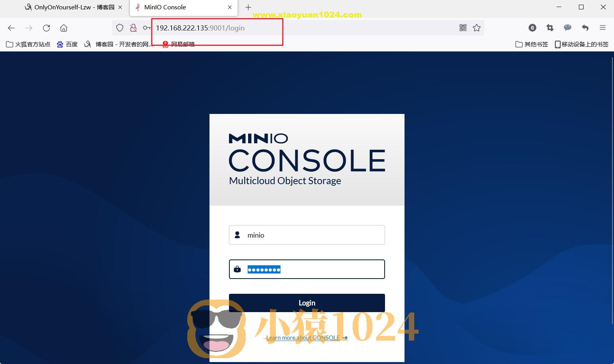This screenshot has height=364, width=614.
Task: Focus the username field containing minio
Action: coord(307,235)
